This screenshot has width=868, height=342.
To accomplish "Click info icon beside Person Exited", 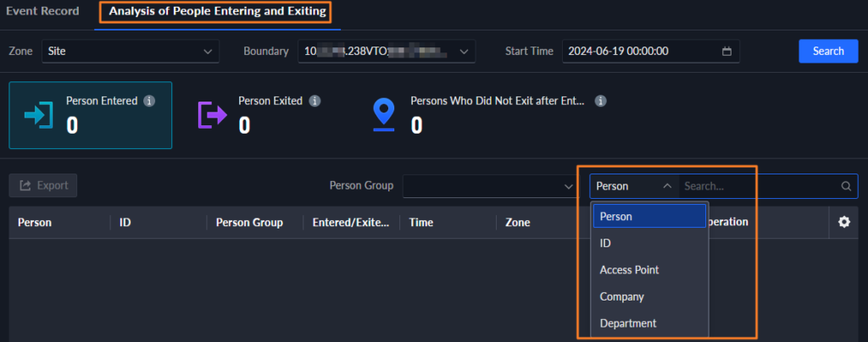I will point(314,101).
